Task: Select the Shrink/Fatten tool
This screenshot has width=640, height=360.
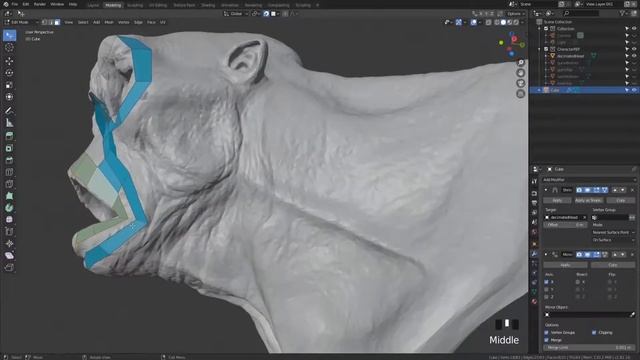Action: 9,244
